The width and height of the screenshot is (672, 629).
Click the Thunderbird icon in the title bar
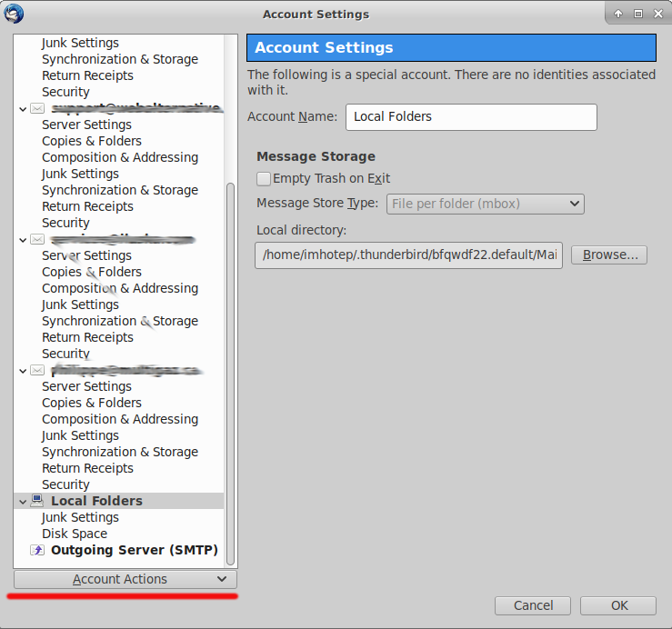coord(14,14)
